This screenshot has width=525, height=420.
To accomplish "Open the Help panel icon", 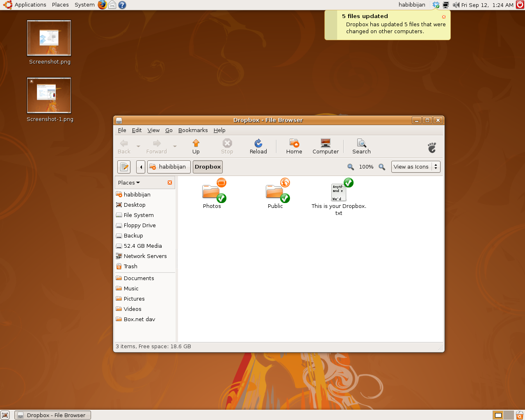I will tap(122, 5).
